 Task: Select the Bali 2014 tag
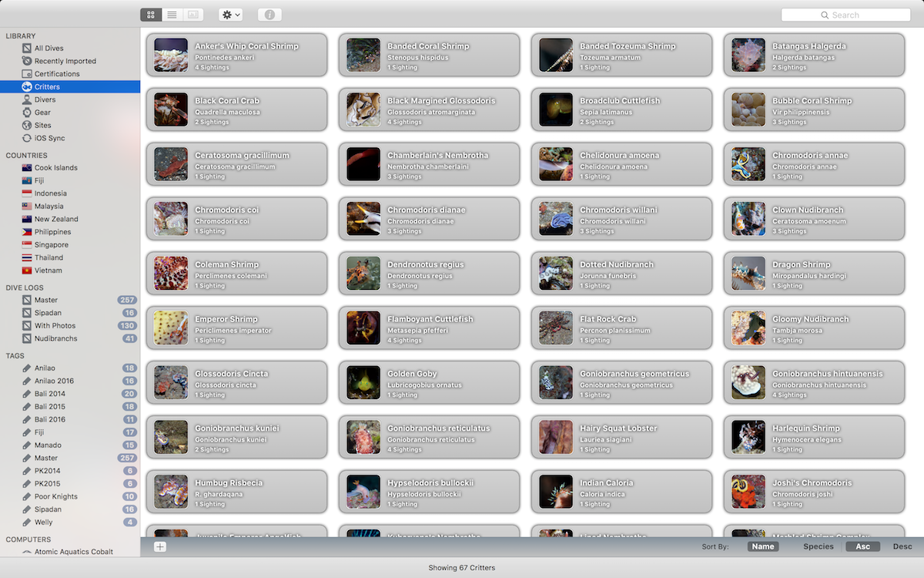click(x=49, y=394)
